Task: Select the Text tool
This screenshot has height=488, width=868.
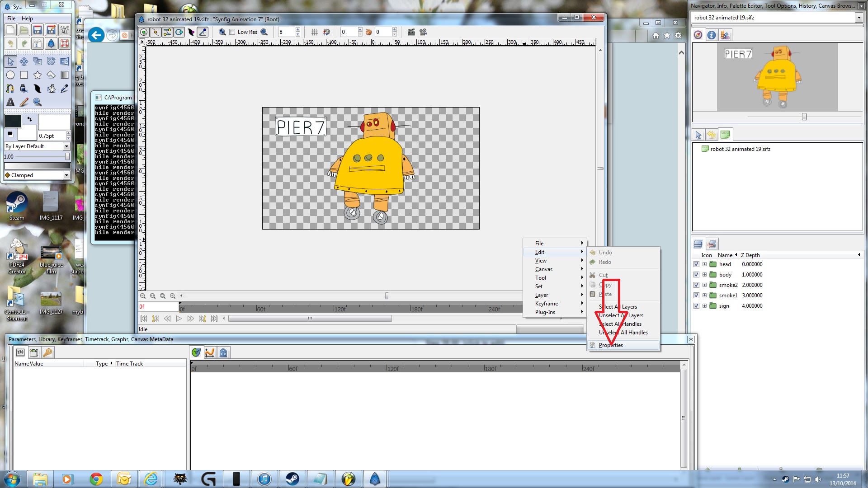Action: (x=10, y=102)
